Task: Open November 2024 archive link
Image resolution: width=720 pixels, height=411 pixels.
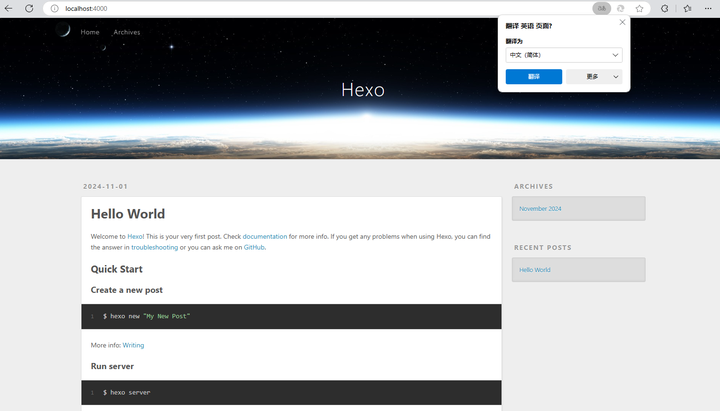Action: (540, 209)
